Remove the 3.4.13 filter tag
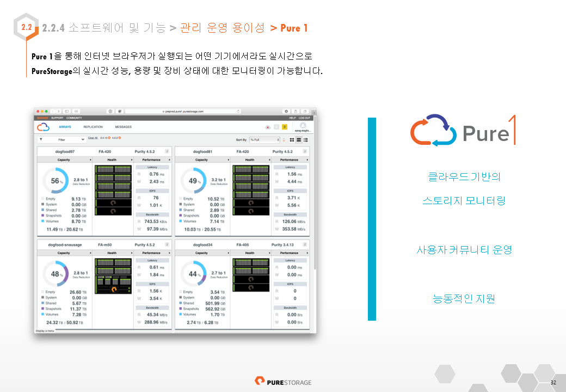 pos(109,138)
